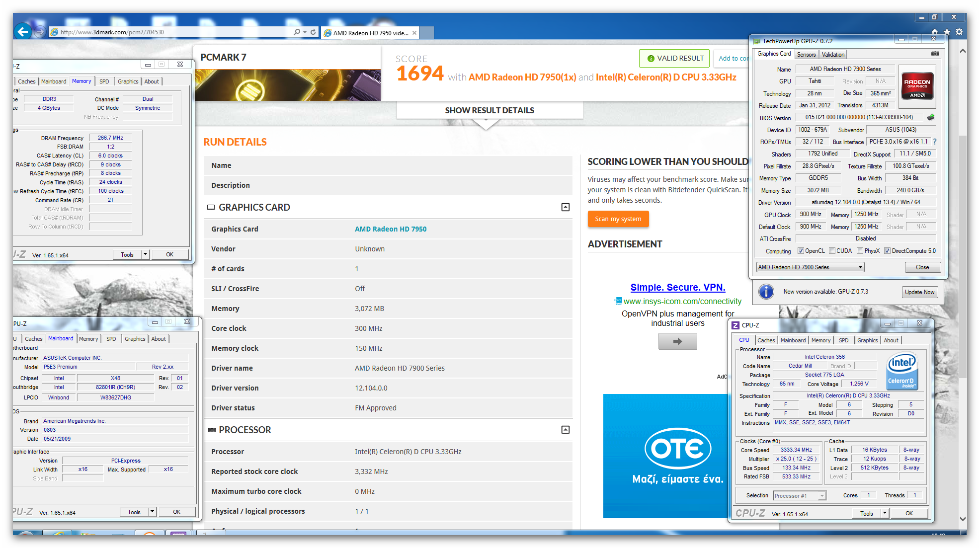This screenshot has height=548, width=980.
Task: Click OK in CPU-Z CPU window
Action: point(909,513)
